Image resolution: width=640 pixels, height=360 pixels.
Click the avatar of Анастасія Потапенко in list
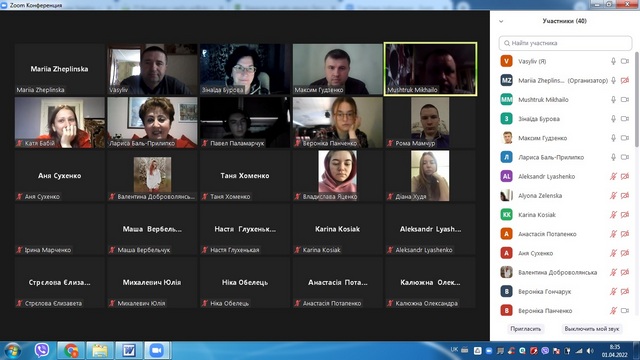point(506,234)
